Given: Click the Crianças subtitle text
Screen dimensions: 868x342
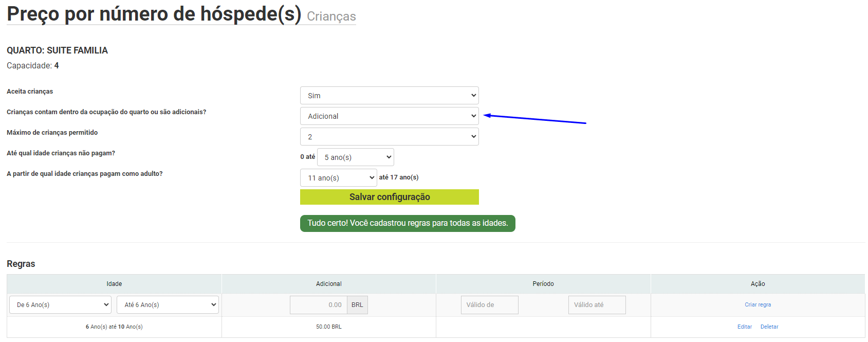Looking at the screenshot, I should tap(331, 16).
